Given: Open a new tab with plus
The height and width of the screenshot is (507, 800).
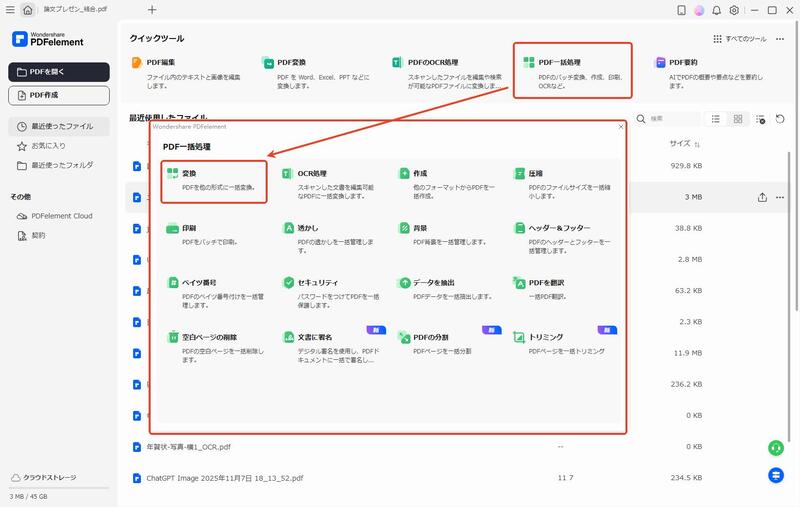Looking at the screenshot, I should (x=152, y=10).
